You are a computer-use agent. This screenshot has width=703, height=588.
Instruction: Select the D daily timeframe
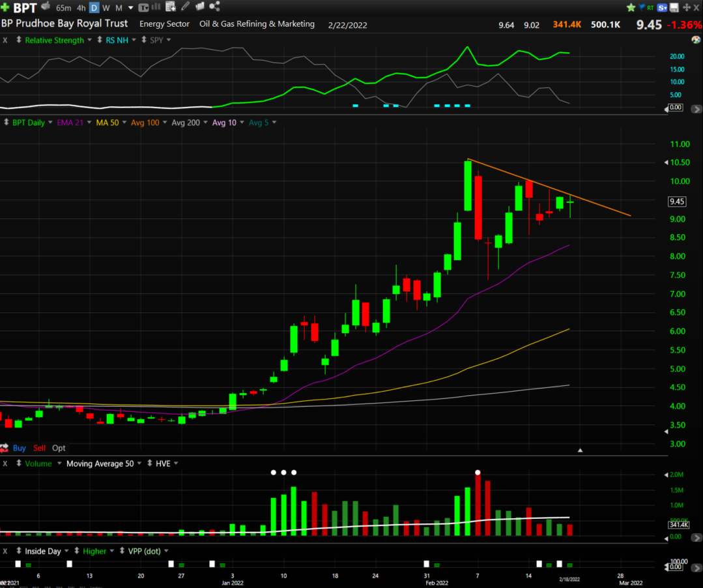tap(94, 8)
